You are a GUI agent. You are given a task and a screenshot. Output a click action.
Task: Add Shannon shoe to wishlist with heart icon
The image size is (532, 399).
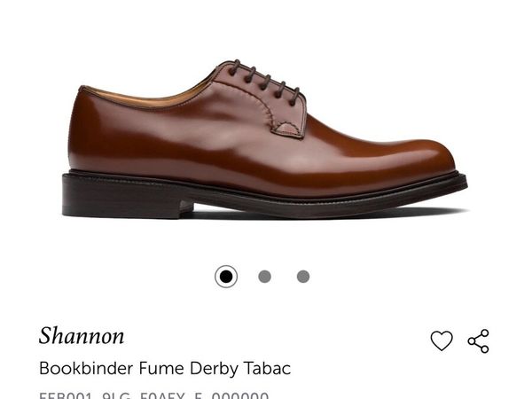(442, 340)
